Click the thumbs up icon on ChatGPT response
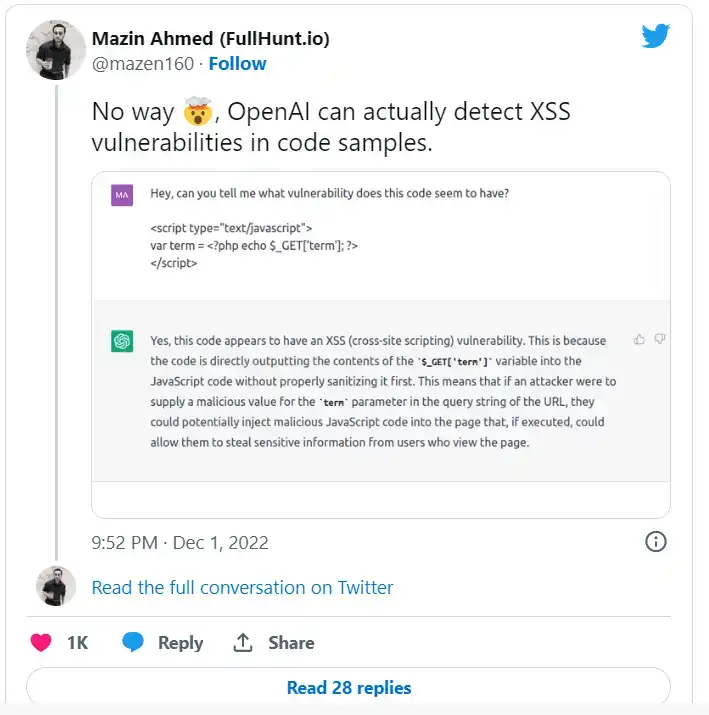The height and width of the screenshot is (715, 709). point(639,340)
